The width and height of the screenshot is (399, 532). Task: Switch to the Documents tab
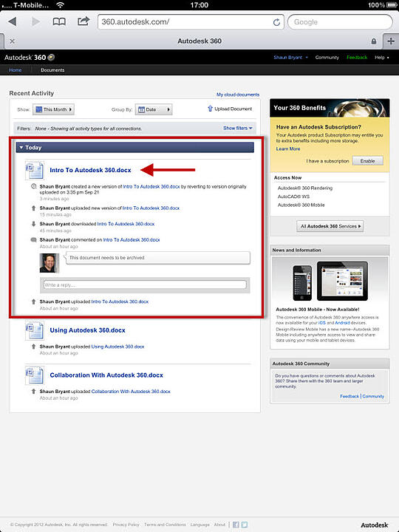click(x=52, y=70)
